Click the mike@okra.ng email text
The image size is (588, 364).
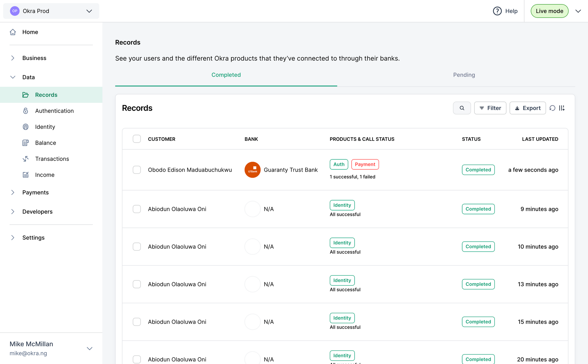coord(28,353)
